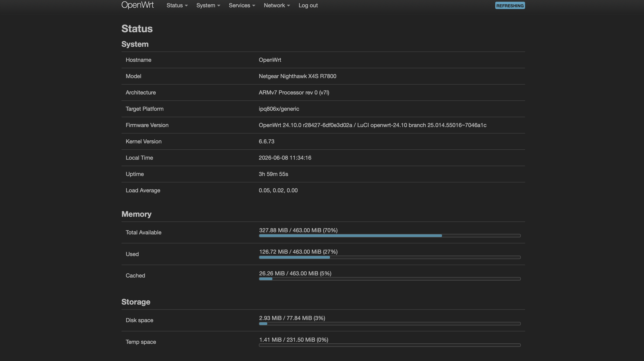Select the architecture value ARMv7 Processor
The width and height of the screenshot is (644, 361).
pos(294,93)
